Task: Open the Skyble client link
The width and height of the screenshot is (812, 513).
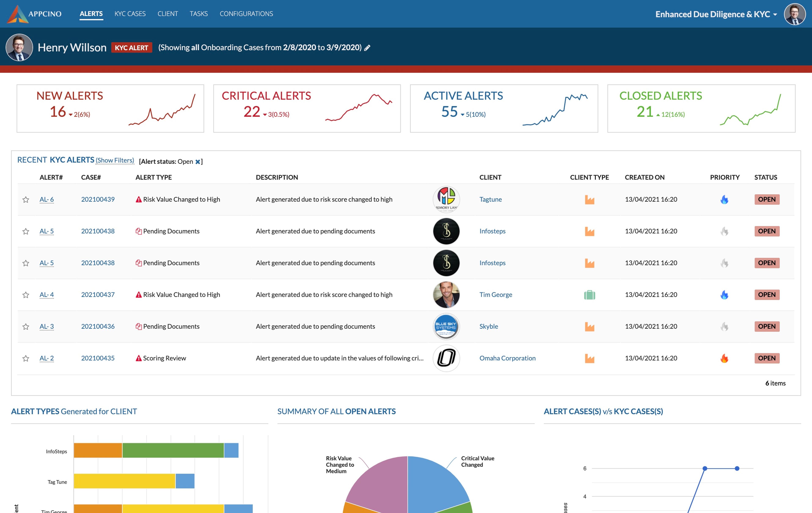Action: click(x=489, y=326)
